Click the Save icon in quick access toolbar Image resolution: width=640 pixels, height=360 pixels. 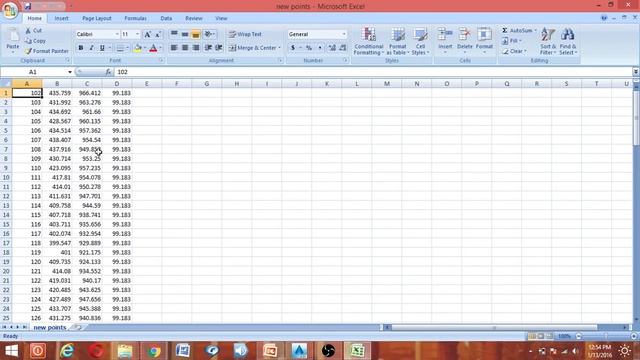click(x=28, y=6)
